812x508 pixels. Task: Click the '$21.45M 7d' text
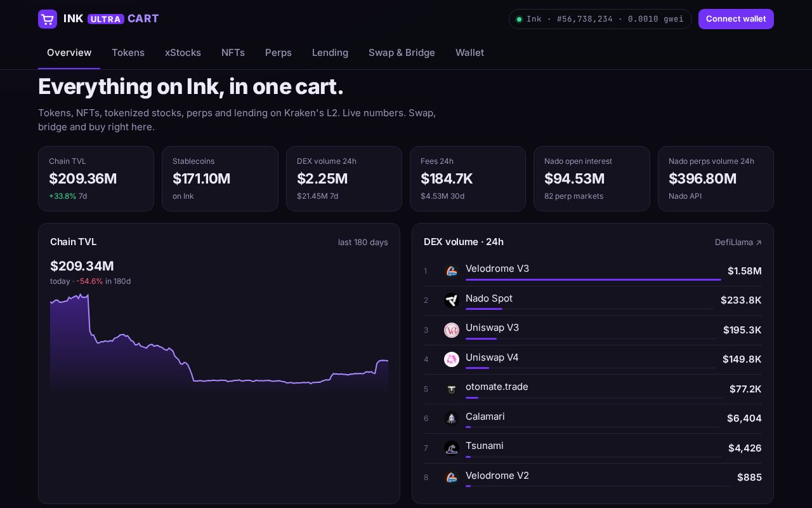[x=317, y=196]
